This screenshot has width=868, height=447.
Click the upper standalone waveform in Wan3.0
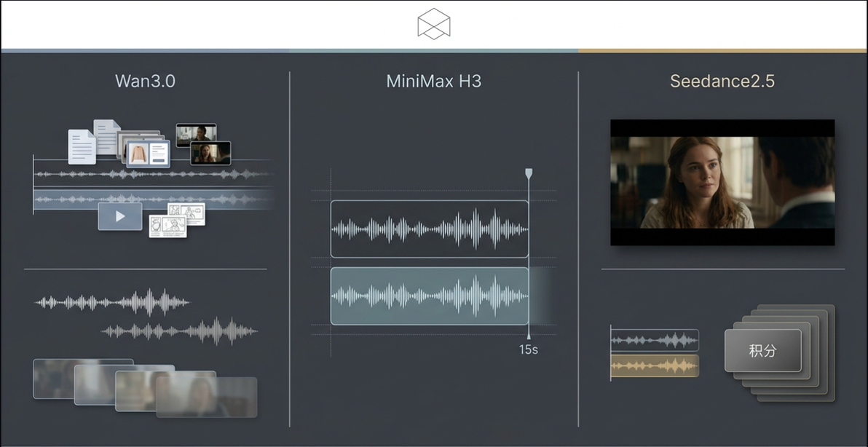point(112,302)
